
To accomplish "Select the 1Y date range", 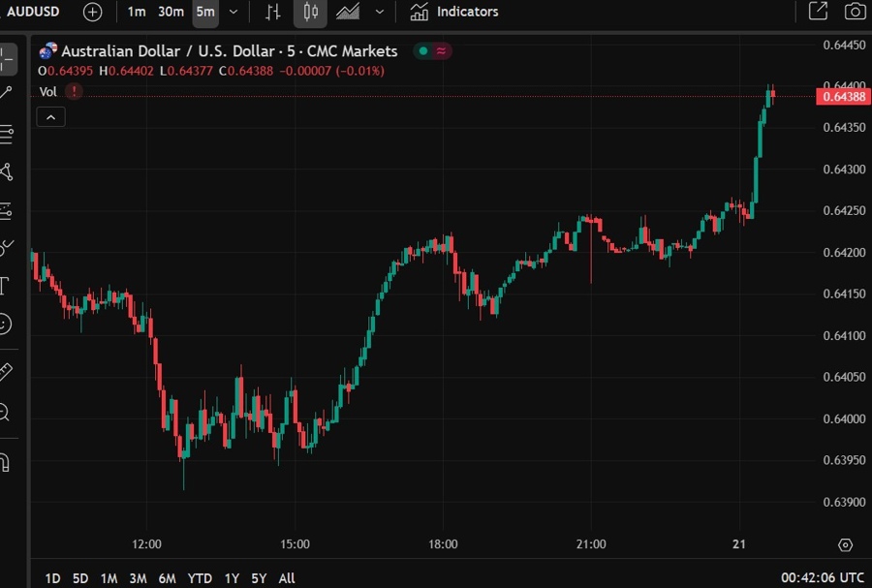I will pyautogui.click(x=232, y=578).
